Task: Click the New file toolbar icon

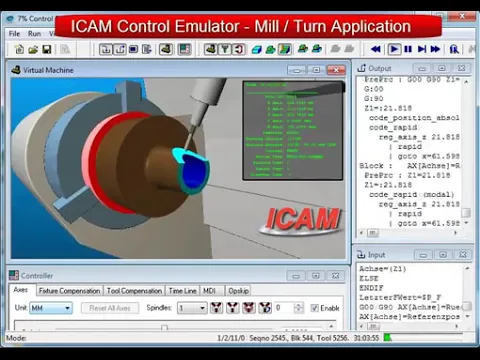Action: 19,49
